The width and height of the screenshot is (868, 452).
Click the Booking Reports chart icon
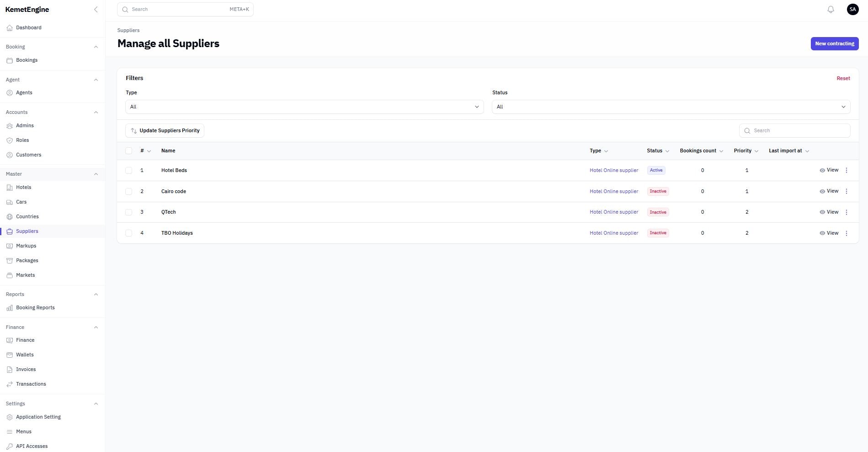click(x=10, y=308)
